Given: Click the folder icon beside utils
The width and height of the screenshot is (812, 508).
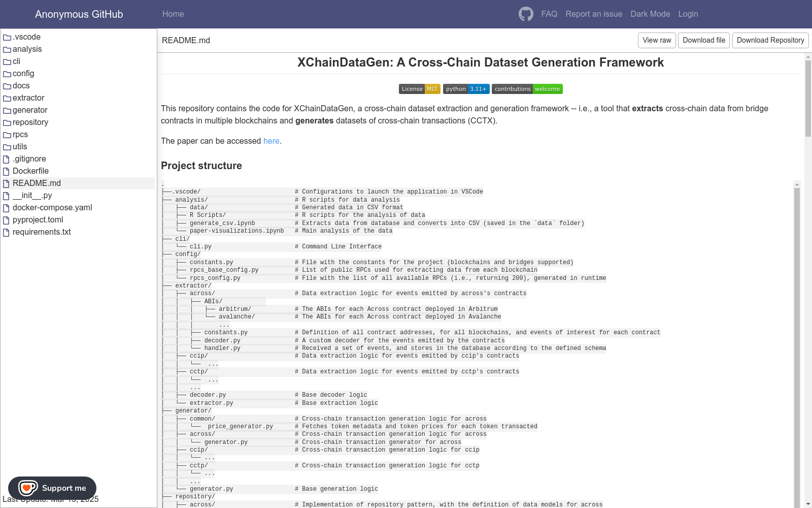Looking at the screenshot, I should [7, 147].
